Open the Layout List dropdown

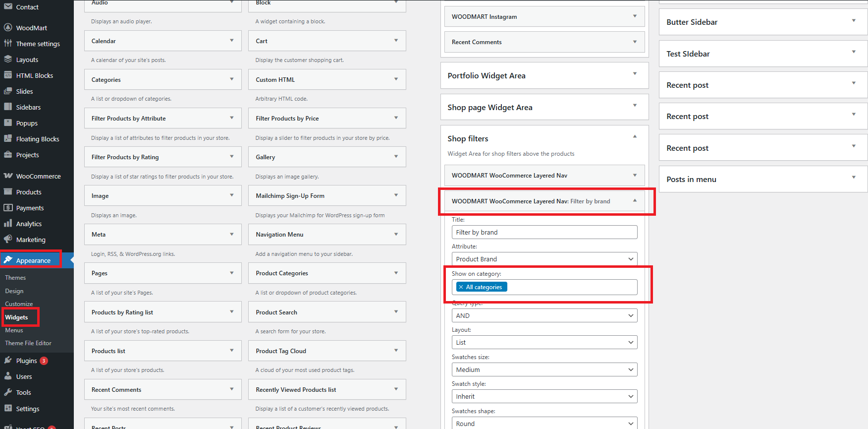click(x=544, y=342)
